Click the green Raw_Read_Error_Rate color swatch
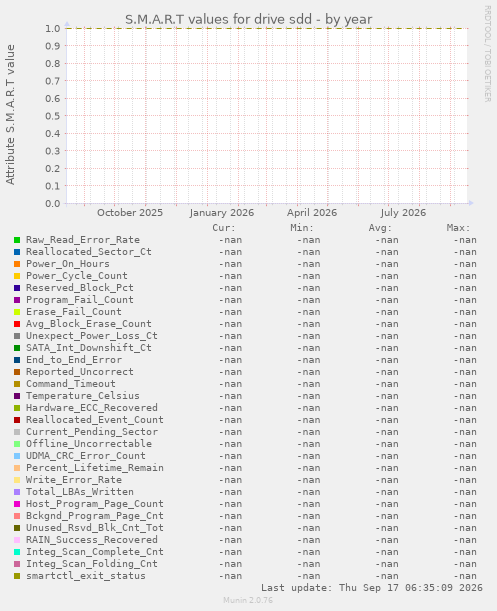 pyautogui.click(x=17, y=240)
